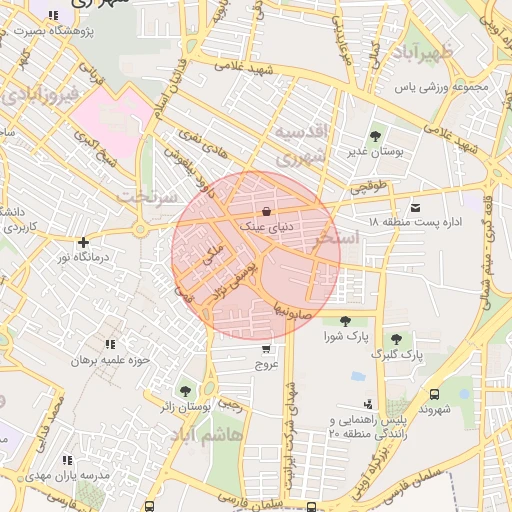Select the school icon of مدرسه یاران مهدی

(x=68, y=460)
